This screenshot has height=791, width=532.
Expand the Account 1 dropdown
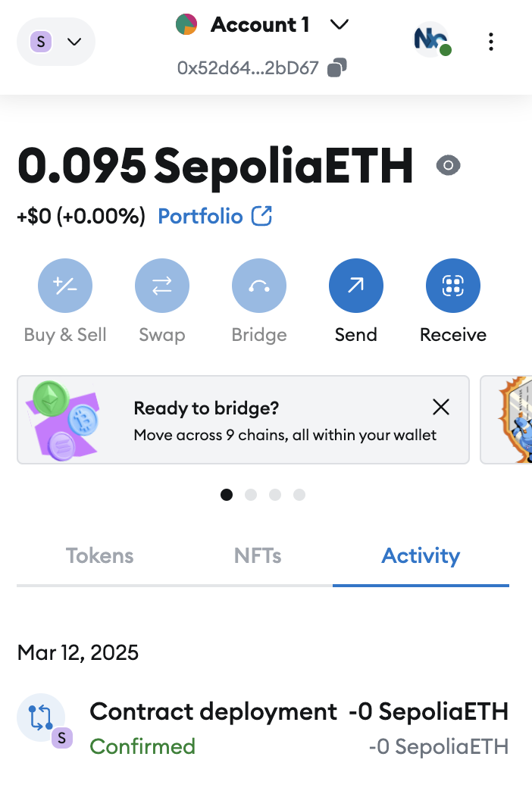pyautogui.click(x=340, y=25)
